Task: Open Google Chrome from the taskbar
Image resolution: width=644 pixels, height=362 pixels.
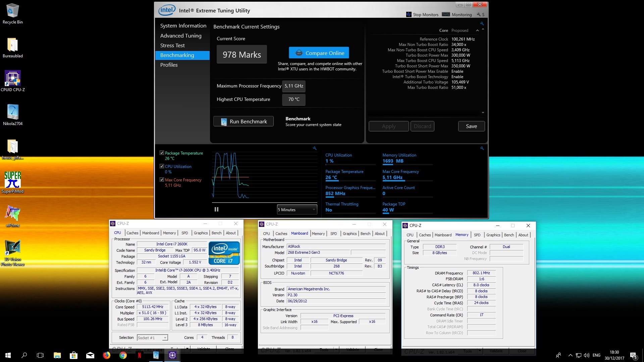Action: (x=123, y=355)
